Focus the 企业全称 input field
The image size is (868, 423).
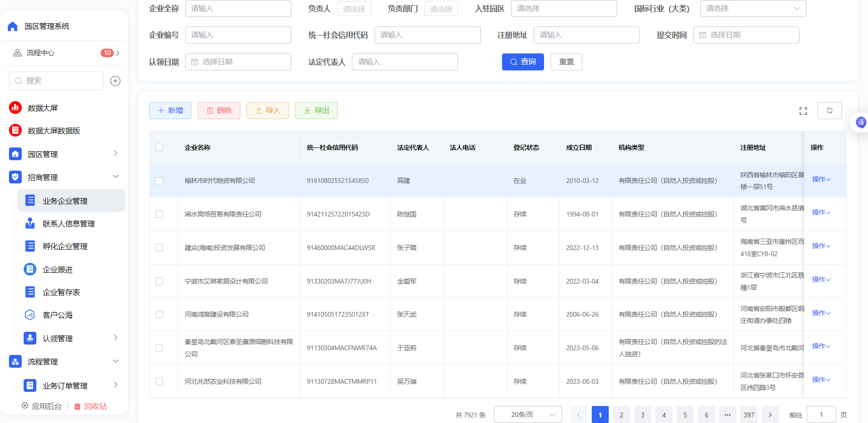tap(238, 9)
